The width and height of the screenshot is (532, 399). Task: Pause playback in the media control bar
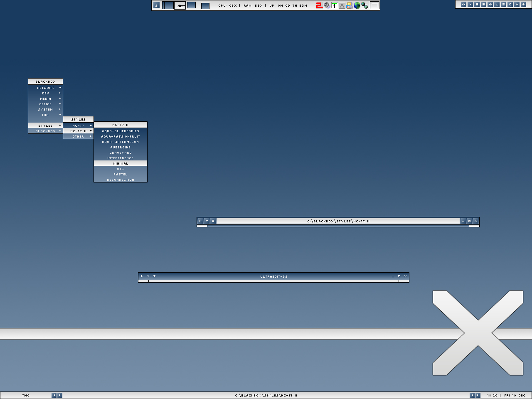coord(477,5)
